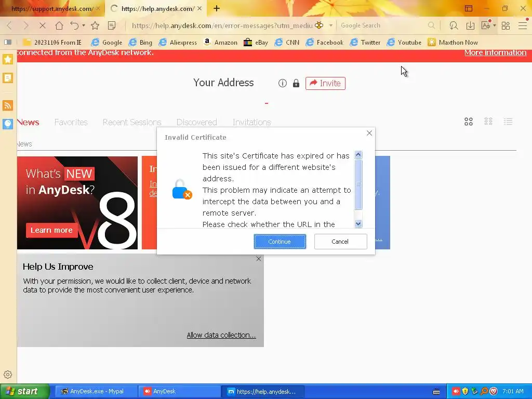Image resolution: width=532 pixels, height=399 pixels.
Task: Open the Google bookmark
Action: pyautogui.click(x=107, y=43)
